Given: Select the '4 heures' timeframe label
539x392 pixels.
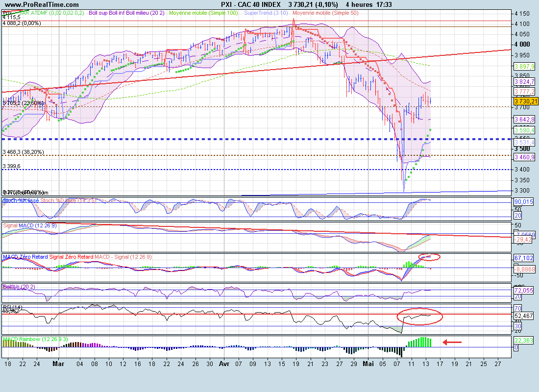Looking at the screenshot, I should [359, 4].
